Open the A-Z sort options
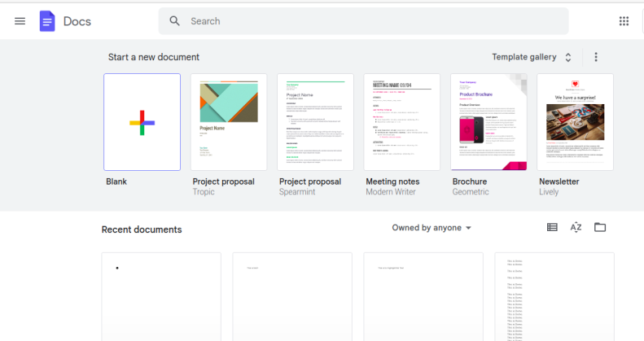644x341 pixels. 576,227
